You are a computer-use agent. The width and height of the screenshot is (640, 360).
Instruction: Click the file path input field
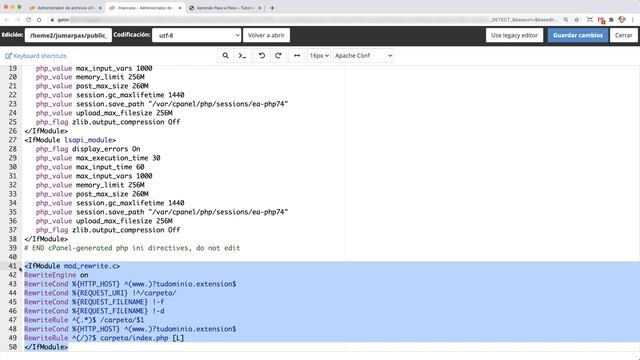(x=68, y=35)
